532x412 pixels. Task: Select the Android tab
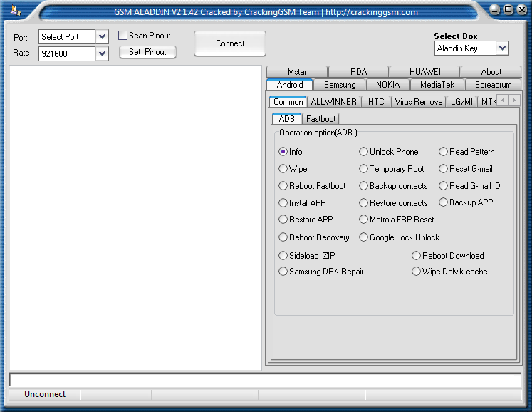(x=290, y=84)
